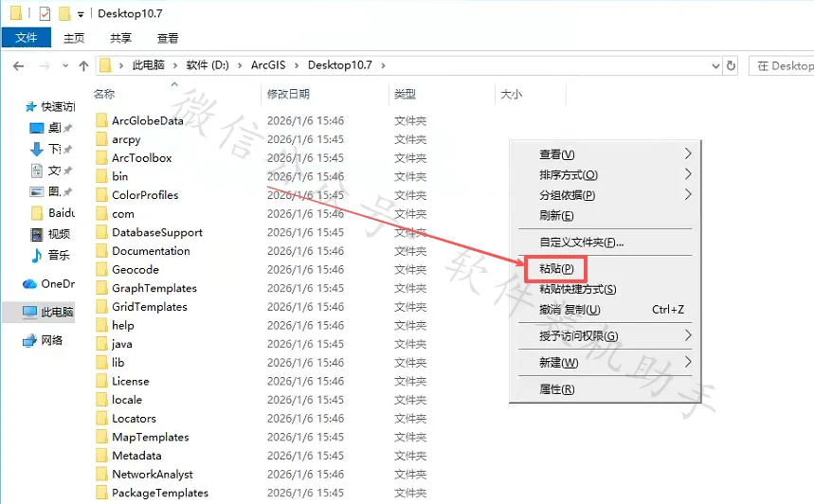Open the 分组依据(P) context submenu
814x504 pixels.
606,195
